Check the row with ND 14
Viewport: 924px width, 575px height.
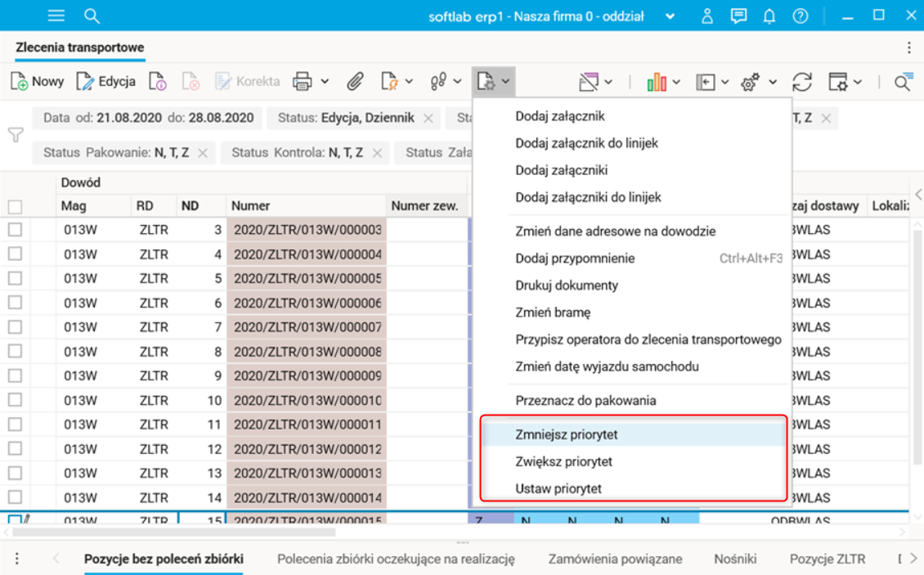[x=16, y=497]
